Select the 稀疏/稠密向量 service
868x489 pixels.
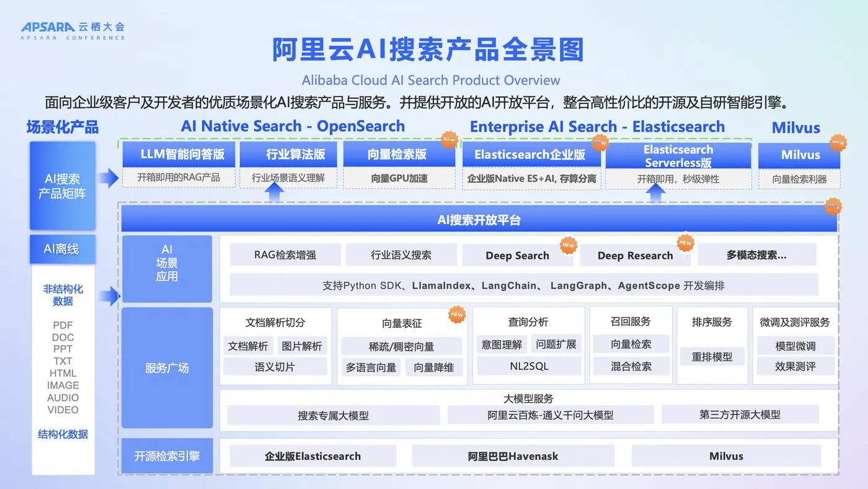[x=401, y=346]
